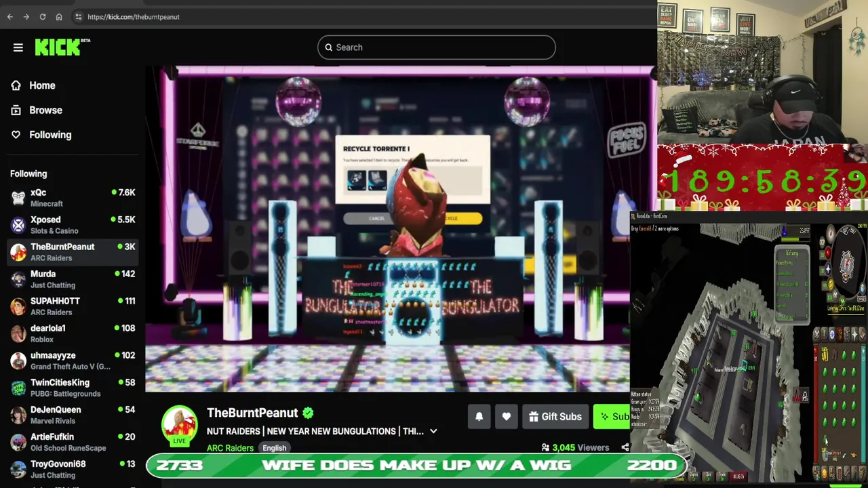Open SUPAHHOTT channel from sidebar
Screen dimensions: 868x488
pos(73,306)
